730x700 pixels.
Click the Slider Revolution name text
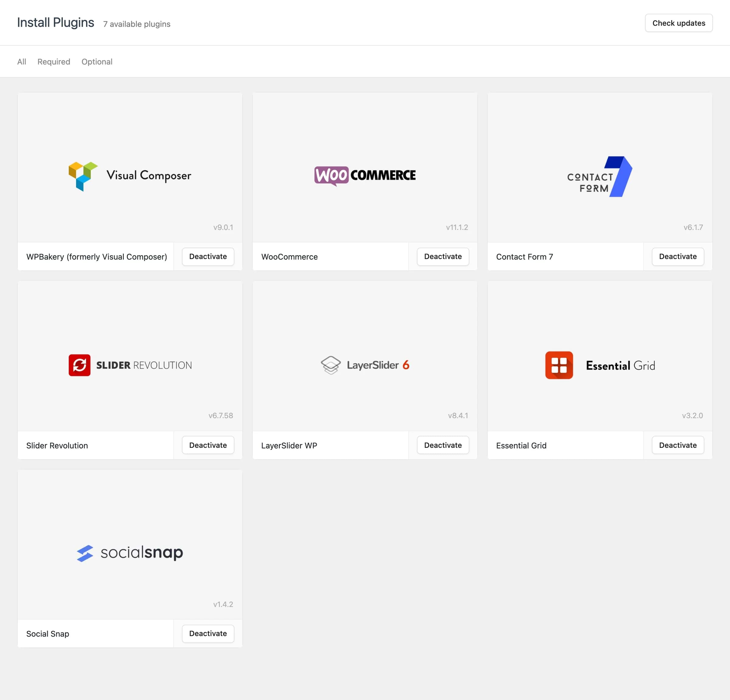point(57,446)
